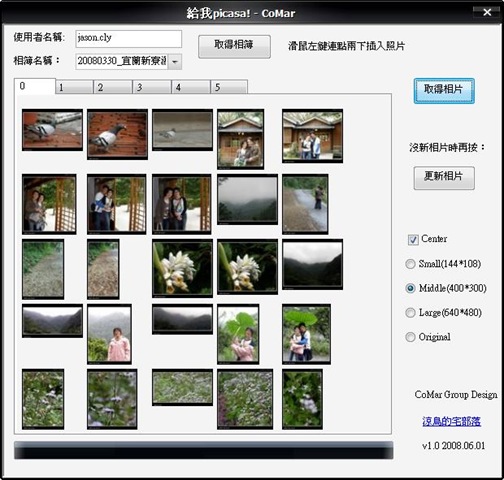This screenshot has height=480, width=504.
Task: Select second-row couple in blue jacket thumbnail
Action: [x=117, y=204]
